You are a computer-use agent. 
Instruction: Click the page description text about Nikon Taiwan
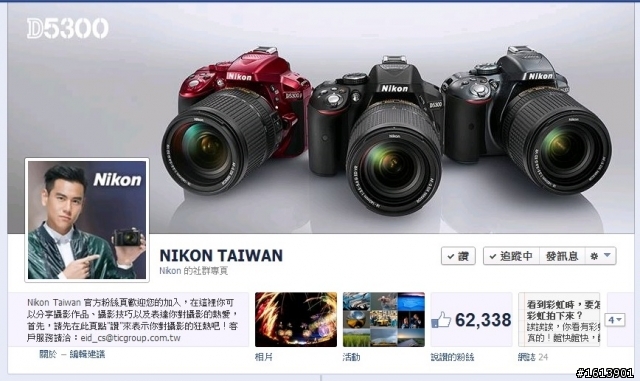pyautogui.click(x=132, y=320)
